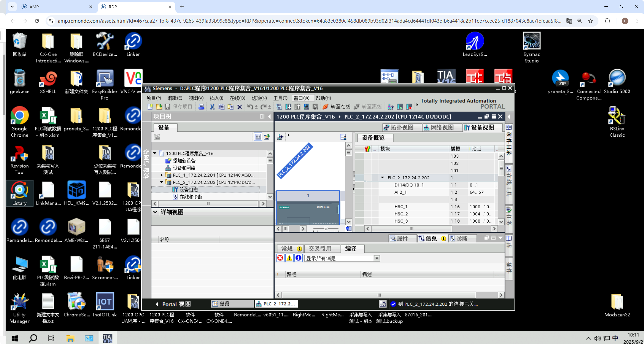Open the 在线(O) menu
The height and width of the screenshot is (344, 644).
click(x=237, y=98)
